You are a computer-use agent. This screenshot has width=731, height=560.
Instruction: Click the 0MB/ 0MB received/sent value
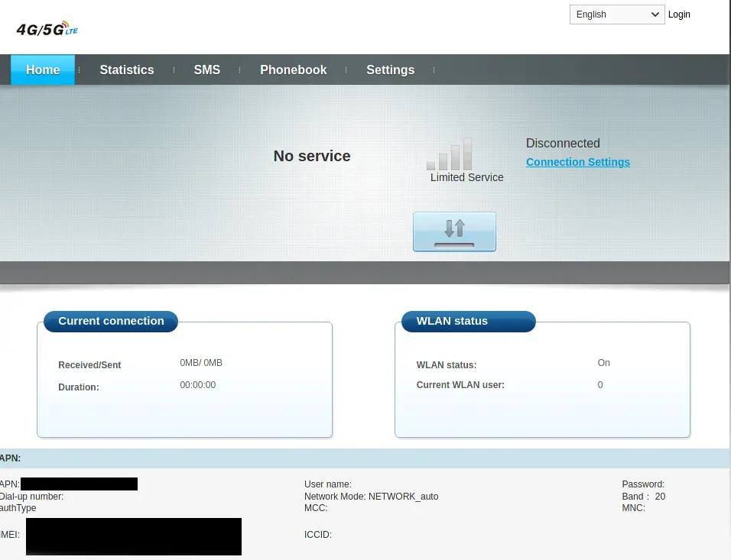201,363
